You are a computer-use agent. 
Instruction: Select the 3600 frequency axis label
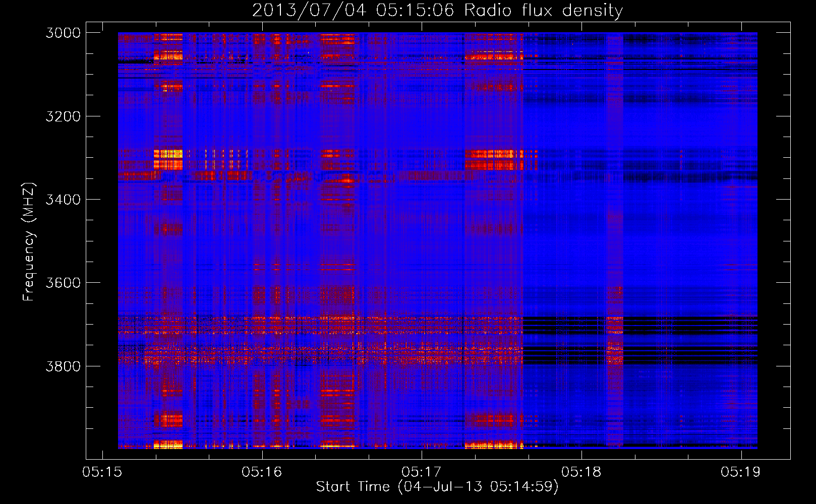click(63, 283)
